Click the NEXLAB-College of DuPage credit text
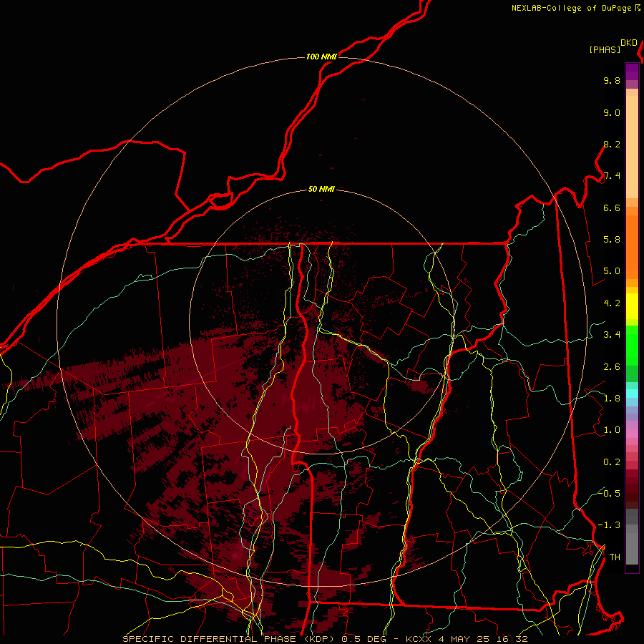 pyautogui.click(x=571, y=8)
